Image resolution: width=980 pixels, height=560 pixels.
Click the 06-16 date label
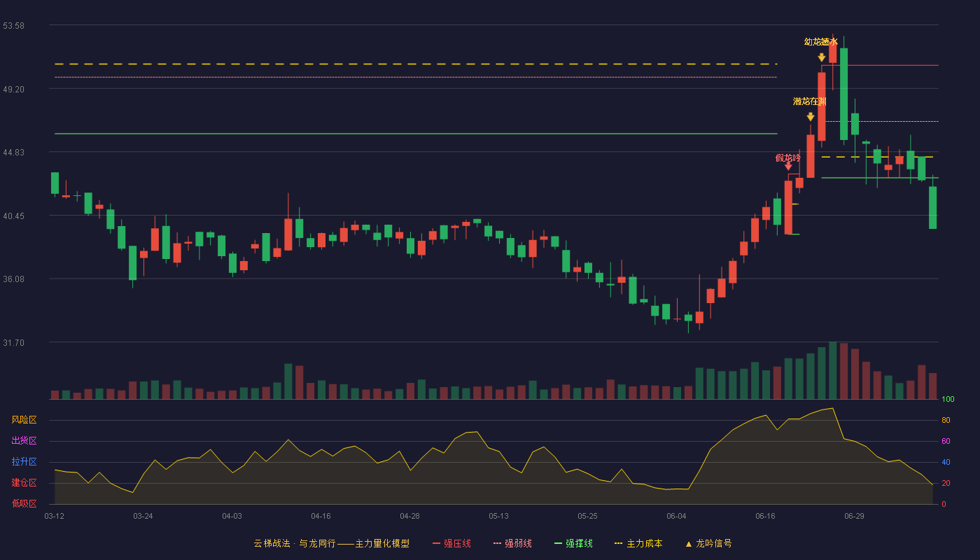click(x=765, y=516)
